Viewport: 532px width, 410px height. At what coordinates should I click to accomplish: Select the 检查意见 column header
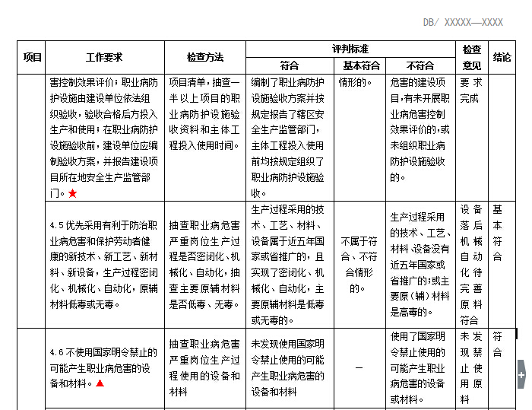tap(471, 57)
